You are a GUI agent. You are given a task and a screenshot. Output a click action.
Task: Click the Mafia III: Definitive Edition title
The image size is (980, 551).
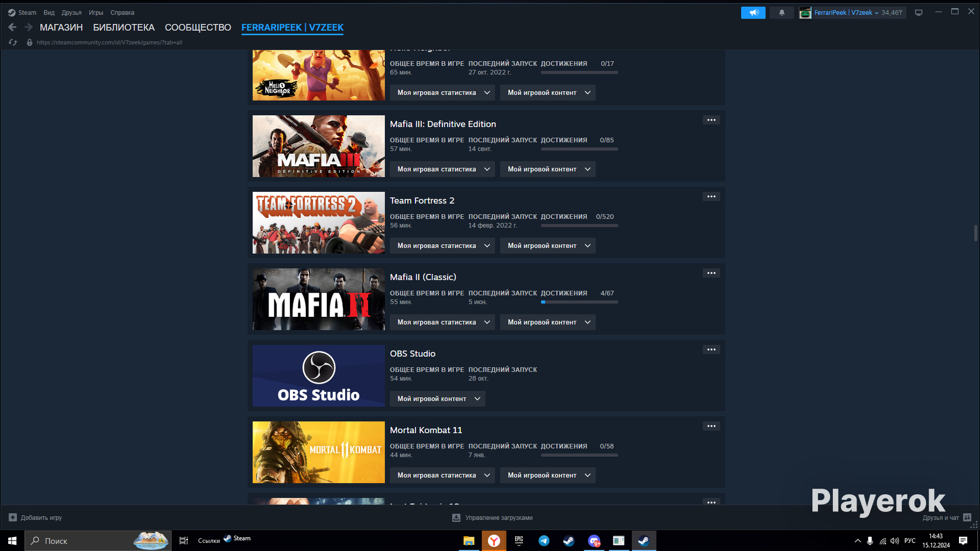tap(443, 124)
